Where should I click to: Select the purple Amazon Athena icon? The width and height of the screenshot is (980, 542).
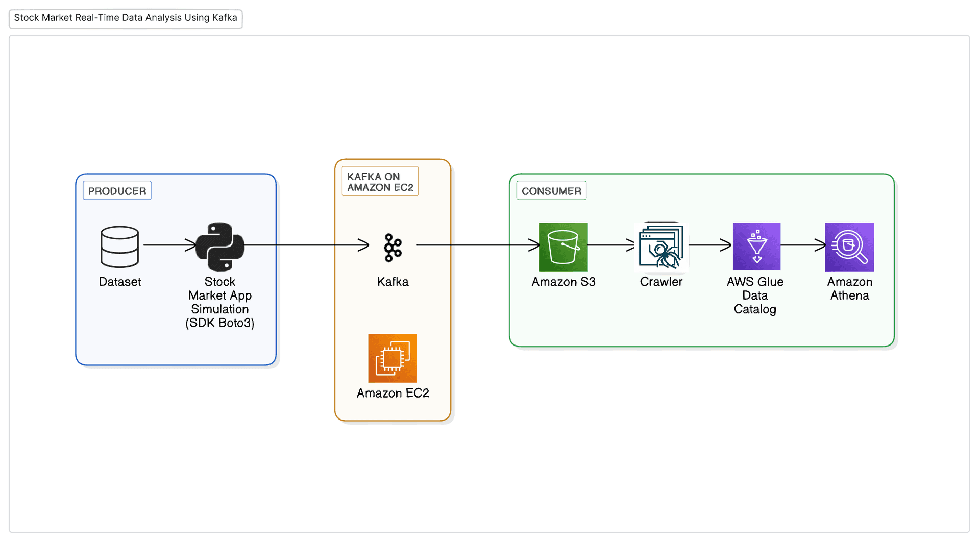[849, 247]
